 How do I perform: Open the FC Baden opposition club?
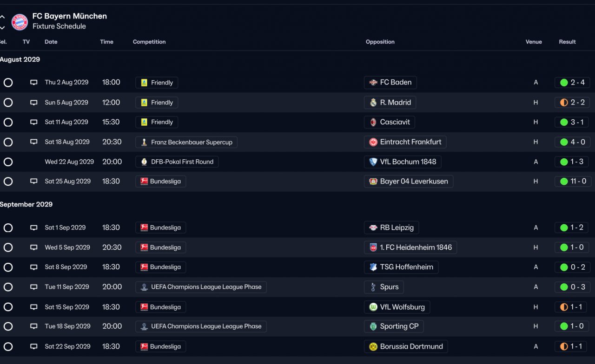[x=390, y=83]
